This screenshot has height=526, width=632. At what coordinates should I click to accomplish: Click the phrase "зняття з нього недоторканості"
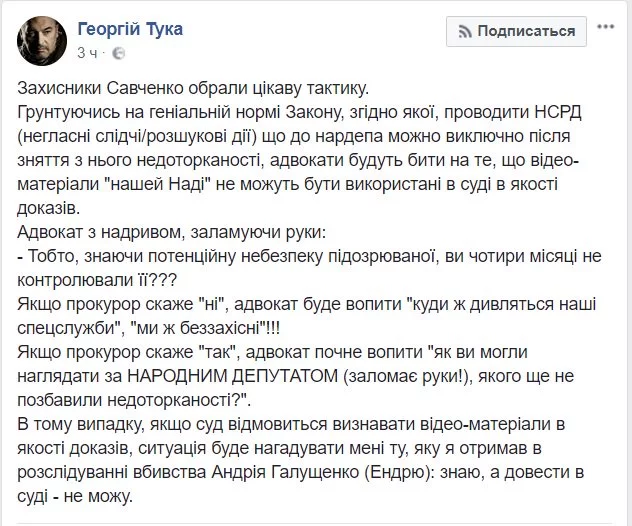[x=138, y=160]
